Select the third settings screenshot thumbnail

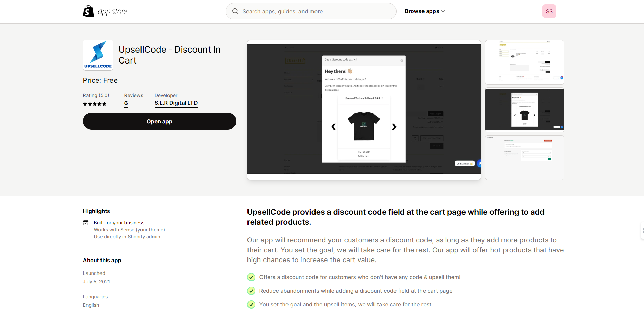point(524,157)
